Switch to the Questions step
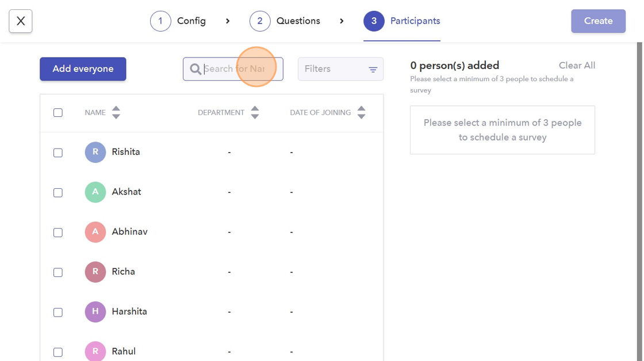 coord(285,21)
